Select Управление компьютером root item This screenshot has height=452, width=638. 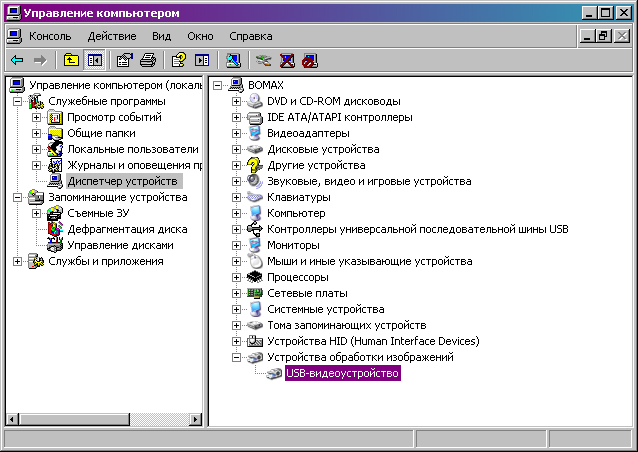116,85
